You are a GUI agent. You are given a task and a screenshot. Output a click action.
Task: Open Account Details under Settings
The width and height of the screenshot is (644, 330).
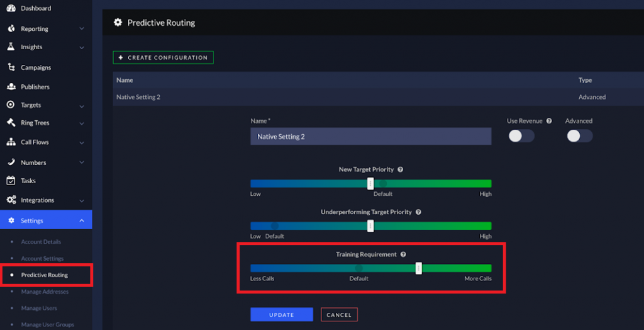tap(41, 242)
